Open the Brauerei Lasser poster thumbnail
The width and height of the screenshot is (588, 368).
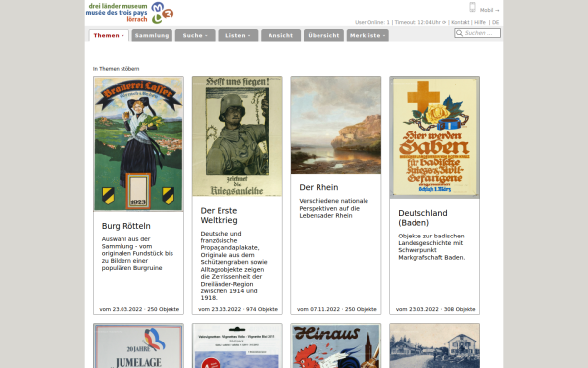(138, 144)
